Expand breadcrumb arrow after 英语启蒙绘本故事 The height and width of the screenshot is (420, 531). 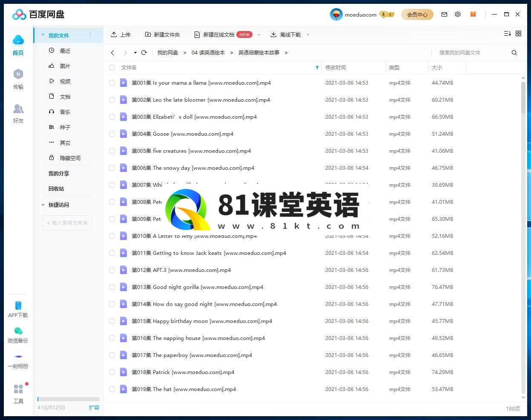286,53
